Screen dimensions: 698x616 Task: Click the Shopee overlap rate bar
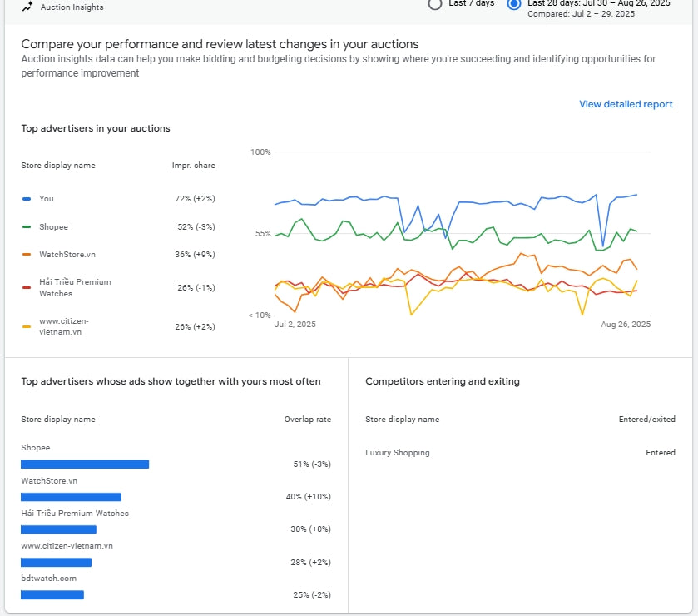pyautogui.click(x=85, y=464)
